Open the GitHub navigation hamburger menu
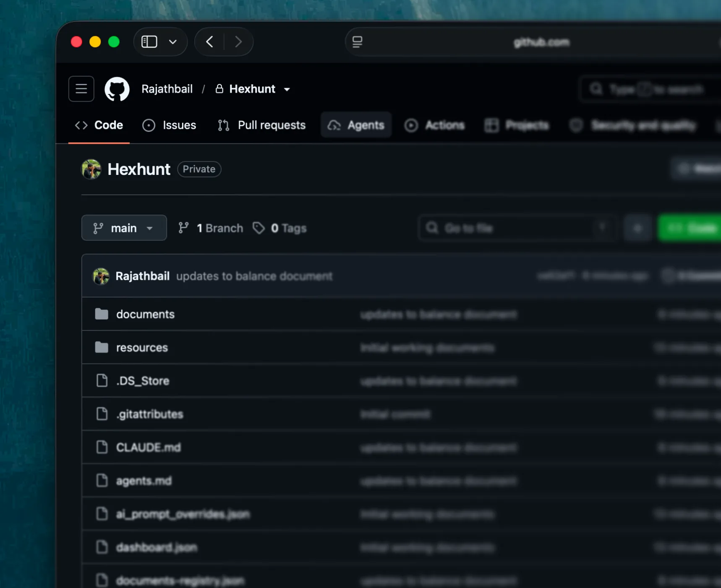The width and height of the screenshot is (721, 588). coord(81,89)
